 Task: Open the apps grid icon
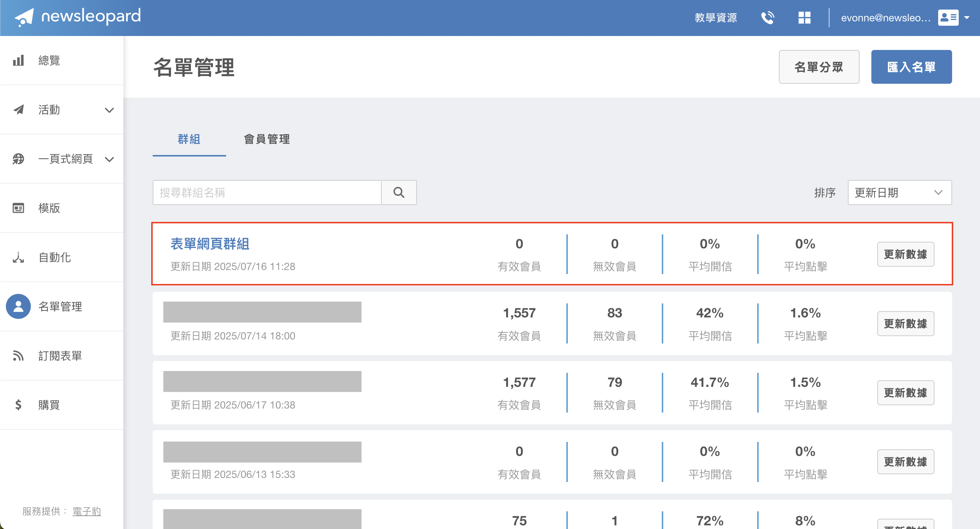click(804, 18)
